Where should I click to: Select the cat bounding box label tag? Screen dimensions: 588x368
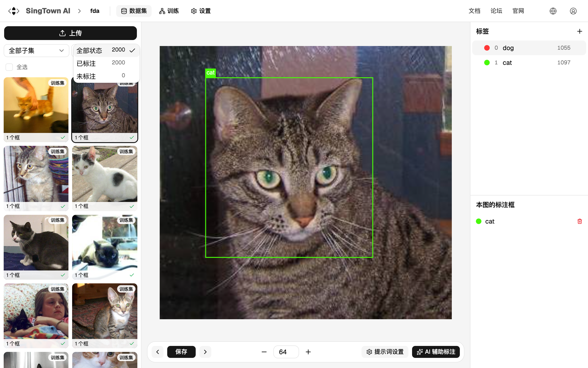[x=210, y=72]
